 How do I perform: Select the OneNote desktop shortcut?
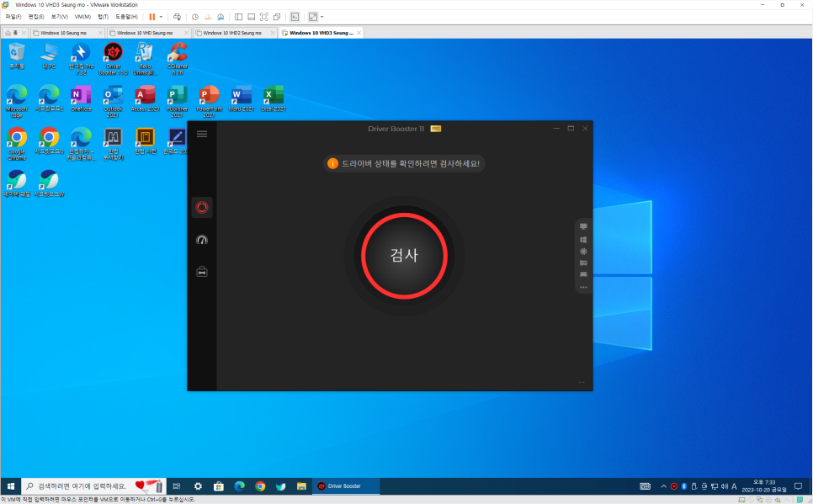(81, 98)
